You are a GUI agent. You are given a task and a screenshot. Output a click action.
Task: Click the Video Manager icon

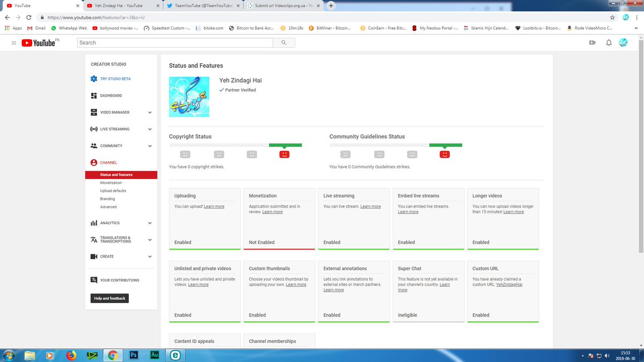94,112
